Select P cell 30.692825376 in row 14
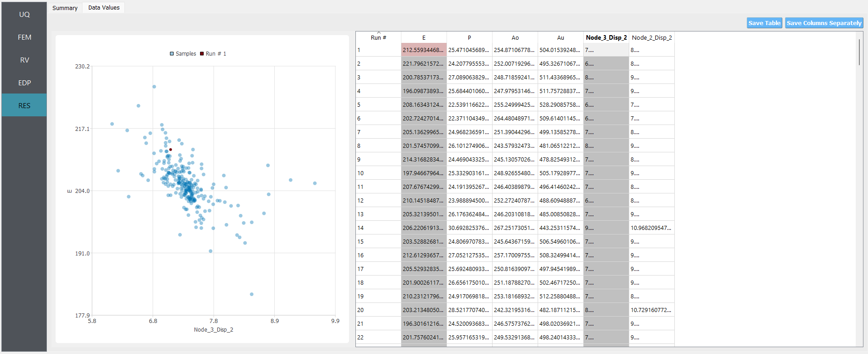The width and height of the screenshot is (868, 354). click(x=469, y=228)
